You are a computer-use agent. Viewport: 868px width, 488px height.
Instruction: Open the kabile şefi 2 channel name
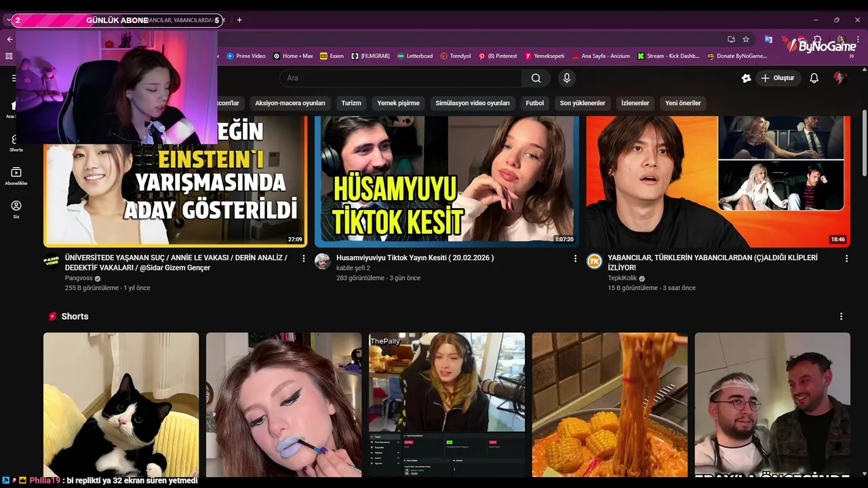tap(353, 268)
